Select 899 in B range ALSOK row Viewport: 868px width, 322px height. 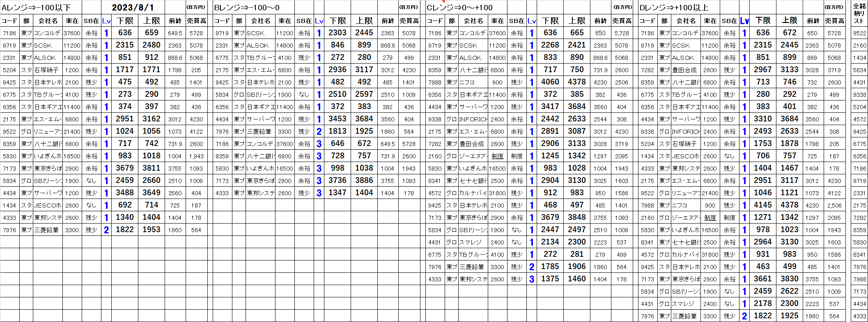(x=364, y=45)
